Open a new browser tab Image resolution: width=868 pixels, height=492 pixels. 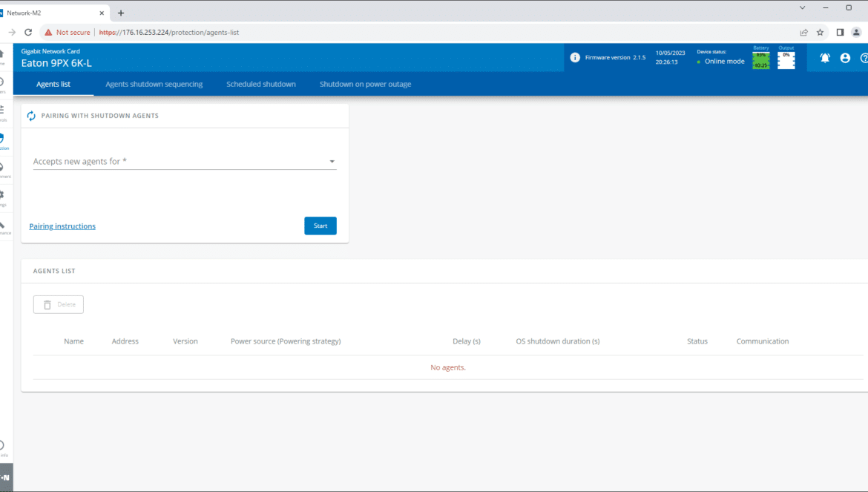[x=121, y=13]
